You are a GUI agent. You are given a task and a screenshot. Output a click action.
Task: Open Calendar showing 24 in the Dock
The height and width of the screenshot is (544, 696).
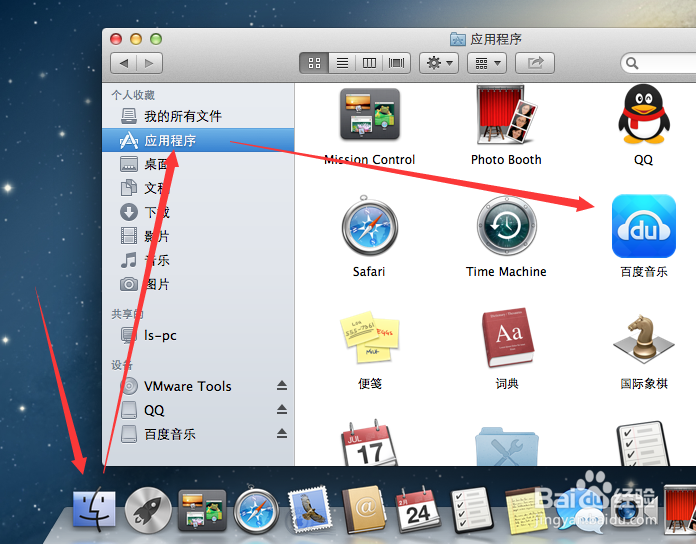click(418, 509)
